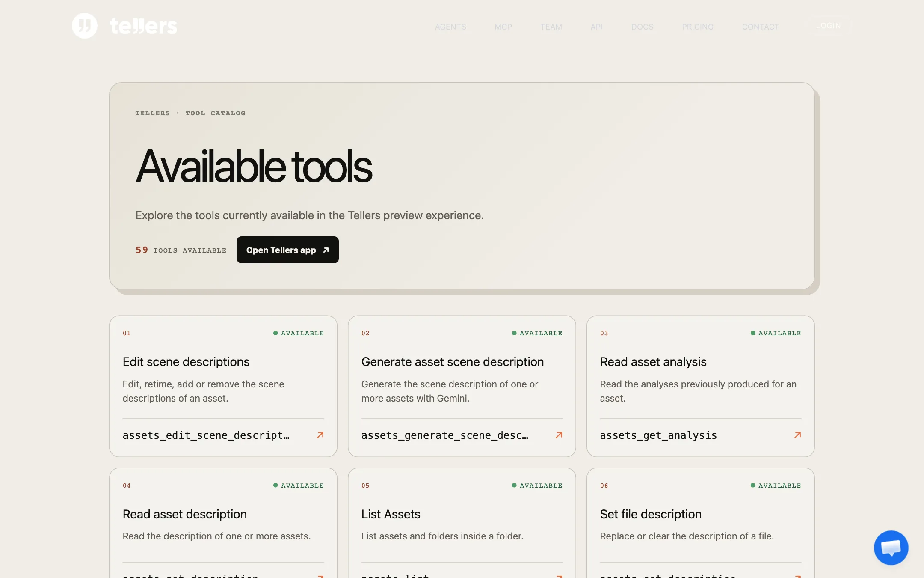Open the Set file description card
Image resolution: width=924 pixels, height=578 pixels.
(x=700, y=523)
